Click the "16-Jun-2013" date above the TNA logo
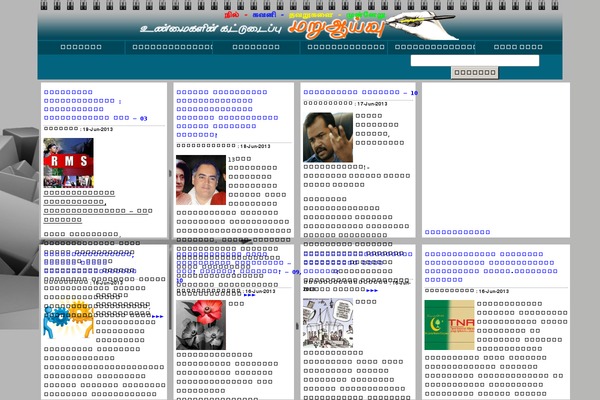Image resolution: width=600 pixels, height=400 pixels. [x=494, y=291]
